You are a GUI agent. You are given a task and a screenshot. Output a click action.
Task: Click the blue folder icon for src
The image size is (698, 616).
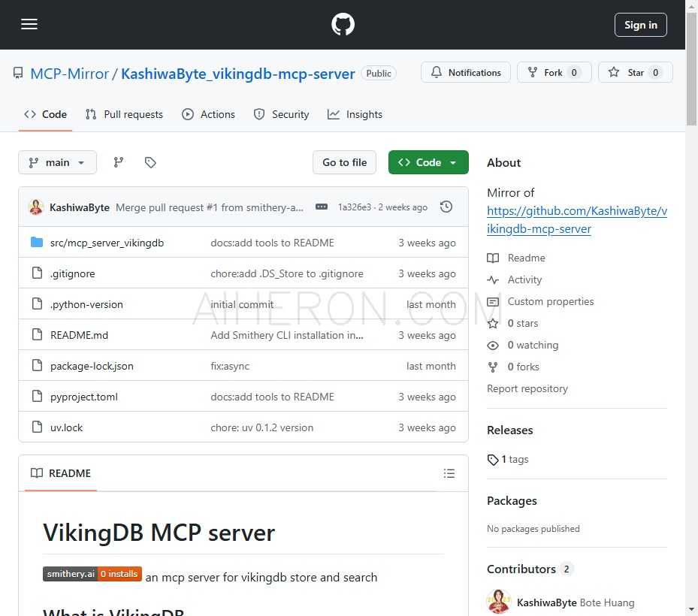tap(37, 242)
